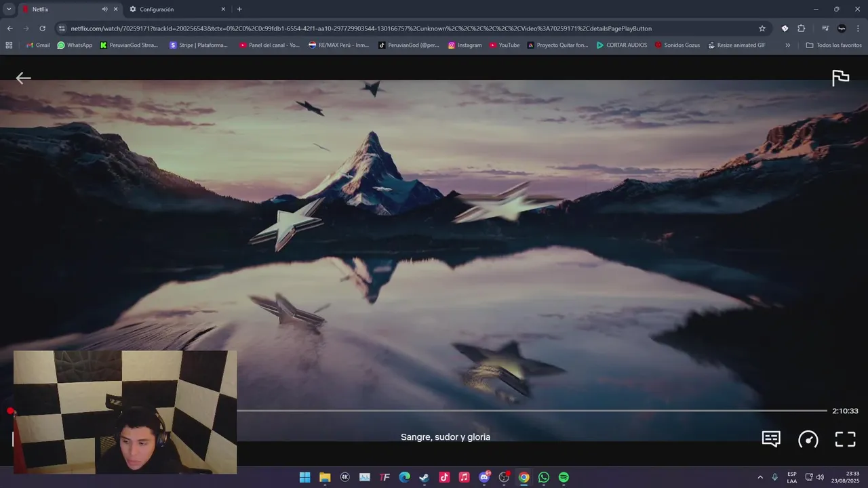This screenshot has height=488, width=868.
Task: Open WhatsApp from taskbar
Action: point(543,477)
